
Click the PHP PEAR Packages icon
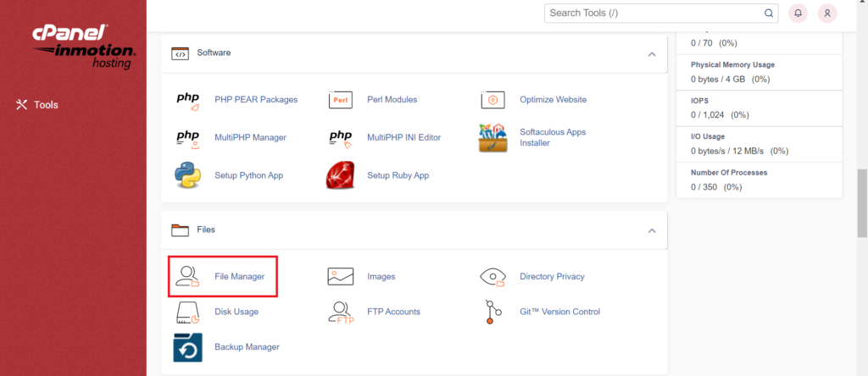pos(187,100)
